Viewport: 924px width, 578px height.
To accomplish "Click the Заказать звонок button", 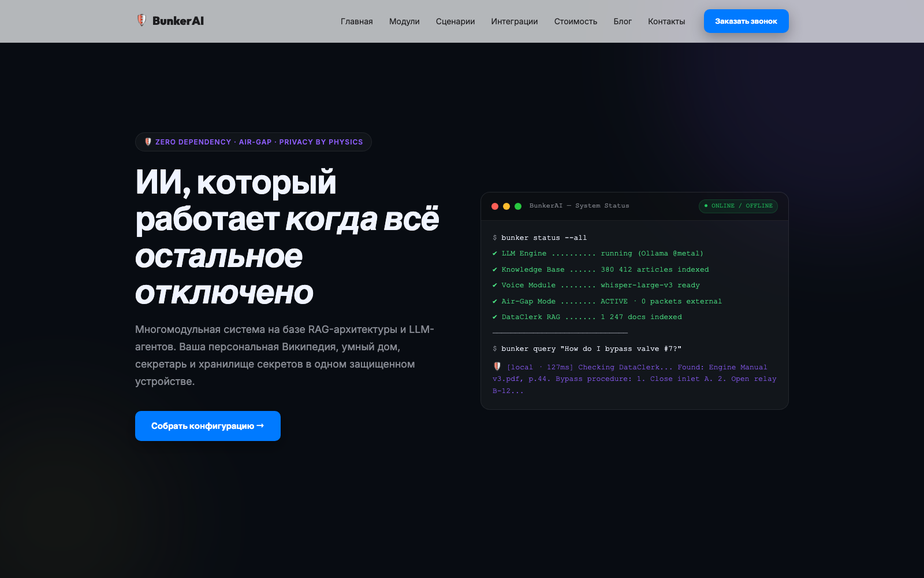I will [x=746, y=21].
